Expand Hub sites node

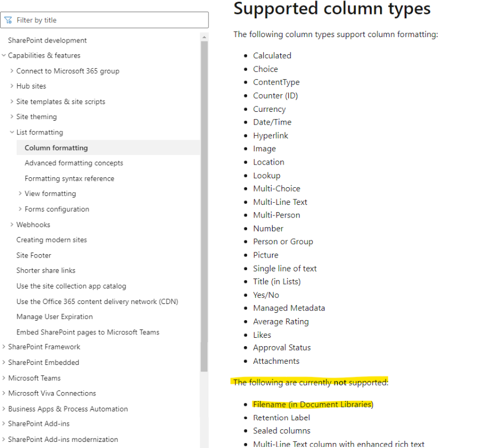pyautogui.click(x=12, y=86)
